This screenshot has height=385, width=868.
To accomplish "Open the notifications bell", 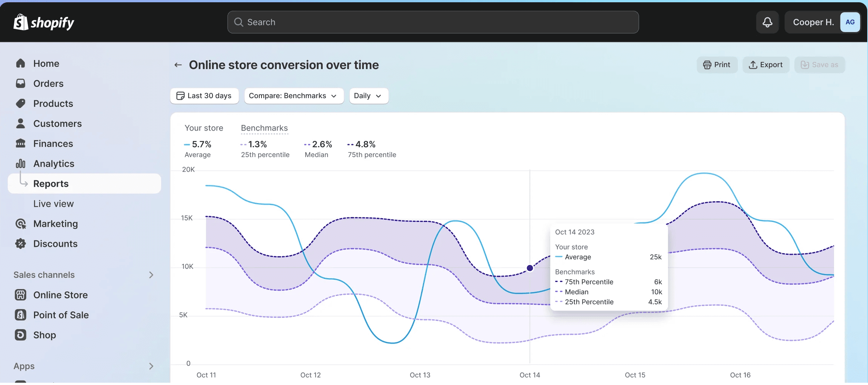I will 767,22.
